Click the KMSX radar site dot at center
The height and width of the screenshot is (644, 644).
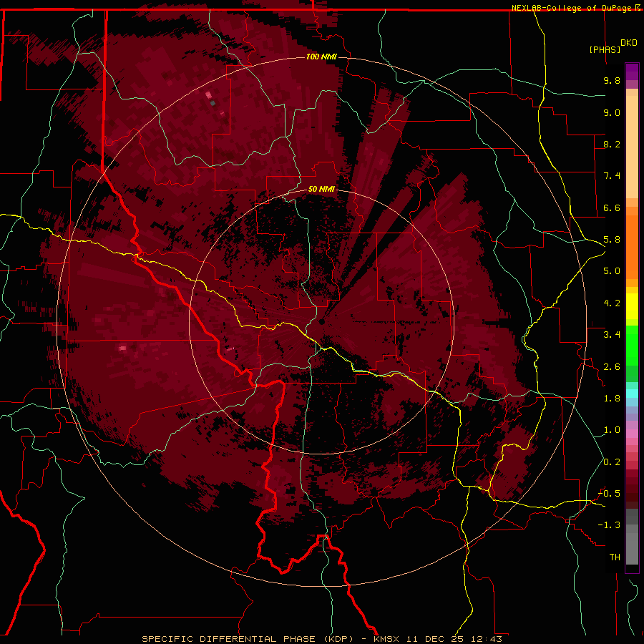(321, 321)
